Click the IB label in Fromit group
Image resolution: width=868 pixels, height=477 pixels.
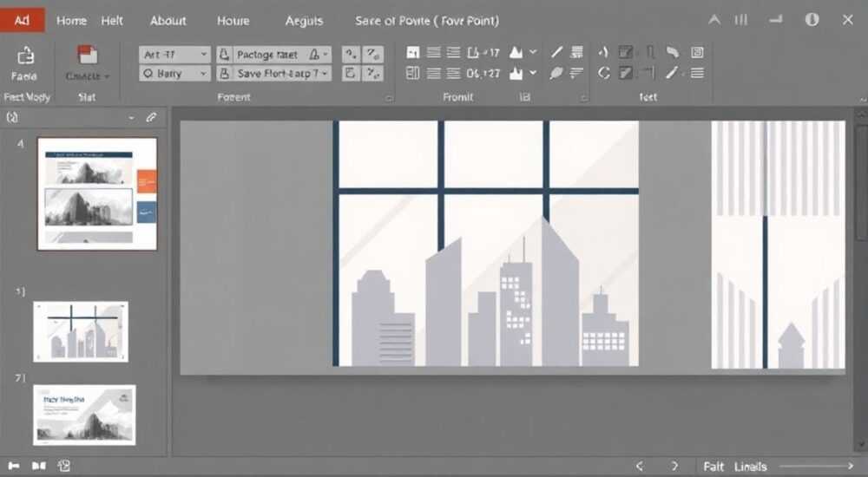pyautogui.click(x=525, y=97)
